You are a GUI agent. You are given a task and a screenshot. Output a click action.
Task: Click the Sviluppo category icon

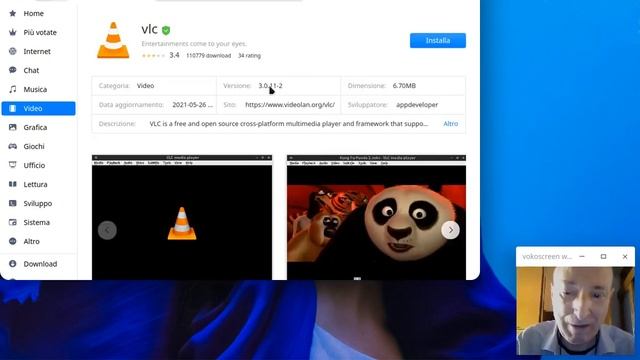(x=13, y=203)
